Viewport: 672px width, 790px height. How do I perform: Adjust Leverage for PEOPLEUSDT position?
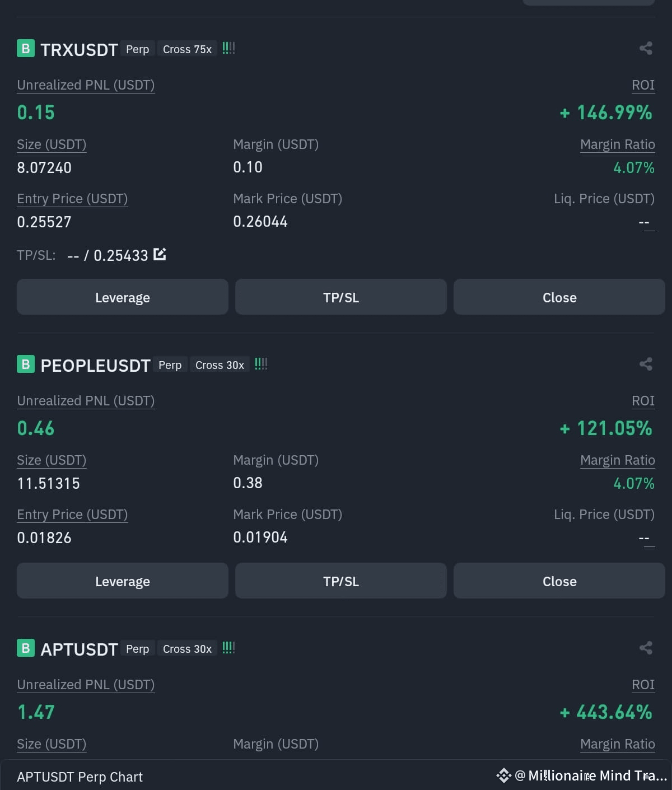(x=123, y=581)
